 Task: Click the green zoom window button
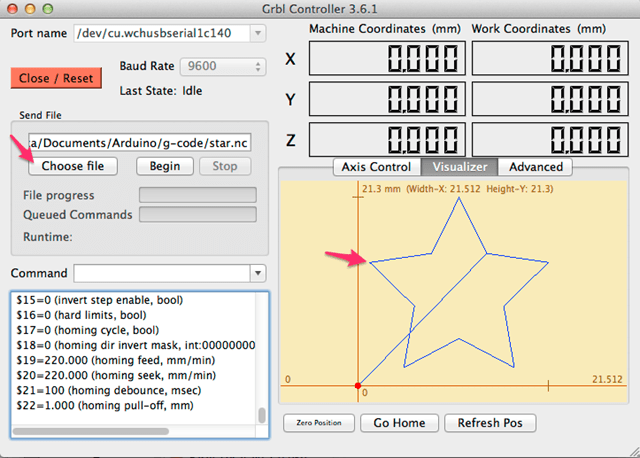tap(48, 9)
